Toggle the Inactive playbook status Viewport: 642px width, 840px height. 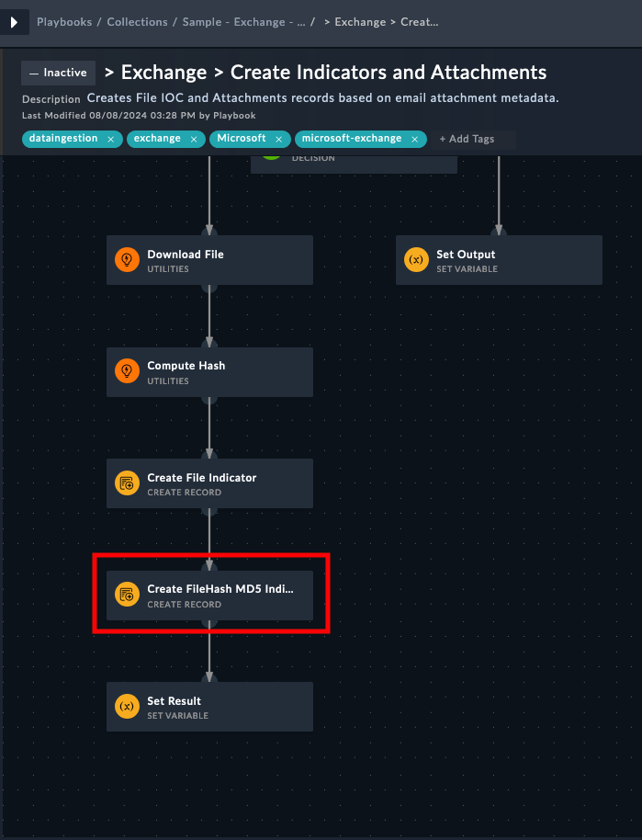(x=58, y=73)
